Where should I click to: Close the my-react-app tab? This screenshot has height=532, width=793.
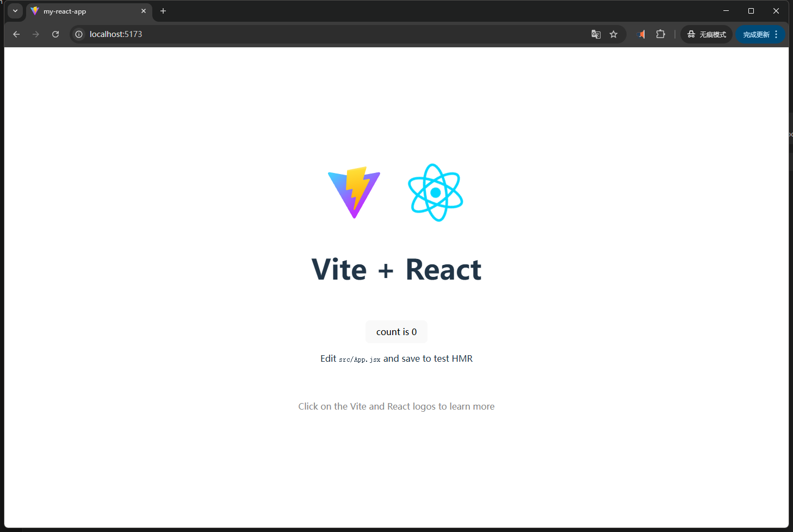(144, 11)
